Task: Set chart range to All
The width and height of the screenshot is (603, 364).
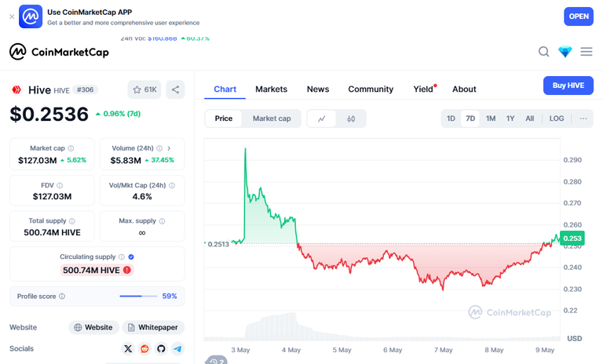Action: pyautogui.click(x=530, y=118)
